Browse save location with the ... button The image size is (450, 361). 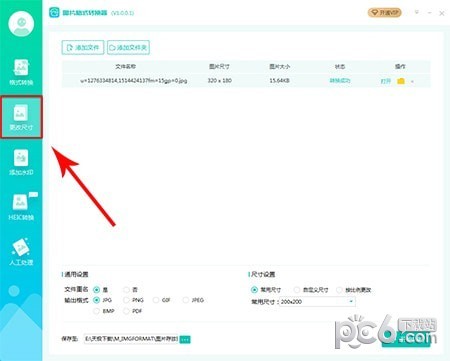pyautogui.click(x=185, y=339)
